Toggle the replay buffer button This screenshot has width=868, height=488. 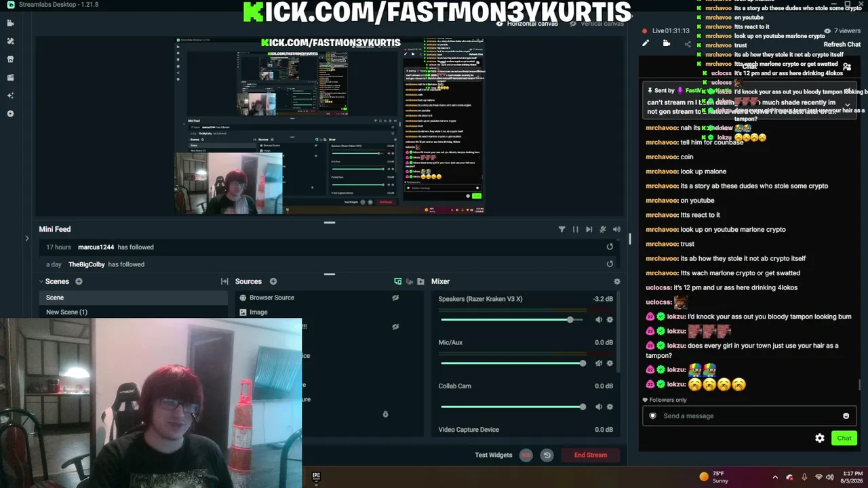coord(547,455)
